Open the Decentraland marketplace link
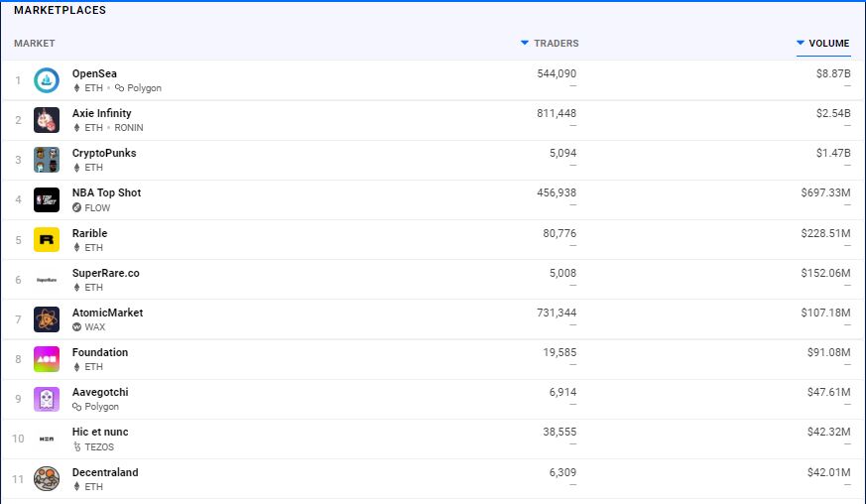The width and height of the screenshot is (866, 504). pos(105,472)
